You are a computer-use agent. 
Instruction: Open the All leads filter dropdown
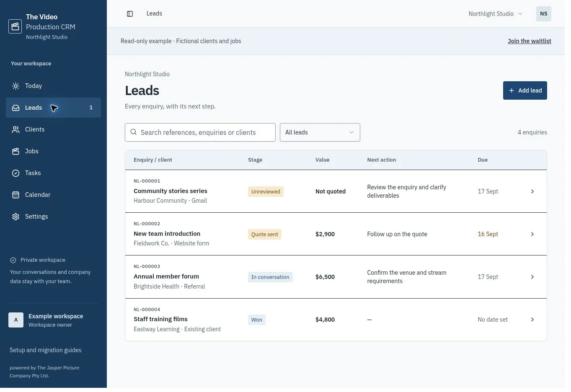pyautogui.click(x=320, y=132)
